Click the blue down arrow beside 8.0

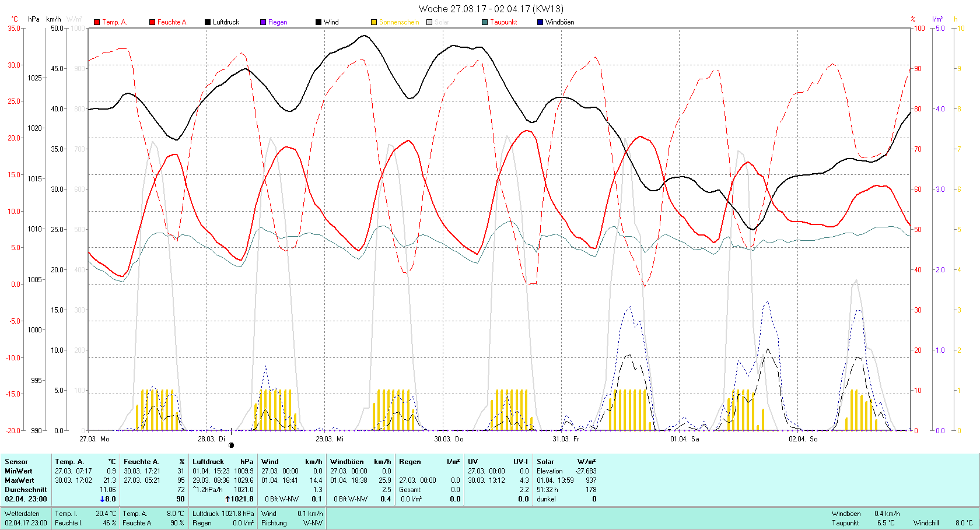tap(102, 499)
